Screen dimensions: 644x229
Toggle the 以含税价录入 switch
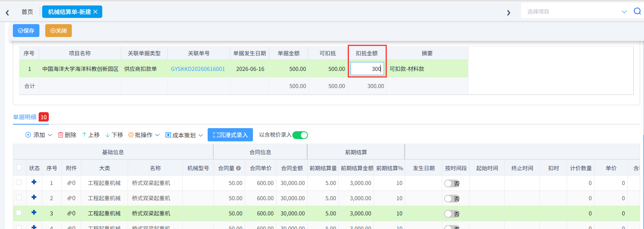[300, 135]
